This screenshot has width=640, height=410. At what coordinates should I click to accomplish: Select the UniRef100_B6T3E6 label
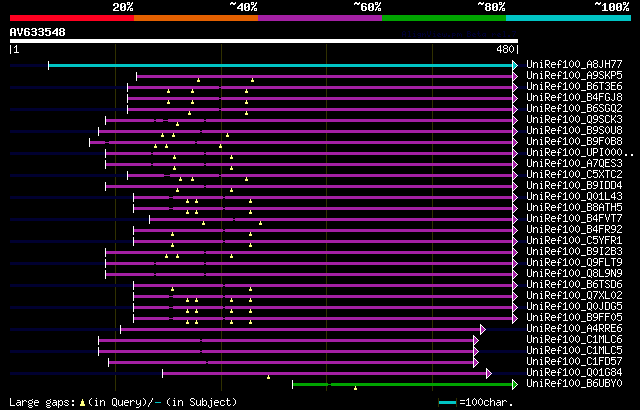[574, 86]
